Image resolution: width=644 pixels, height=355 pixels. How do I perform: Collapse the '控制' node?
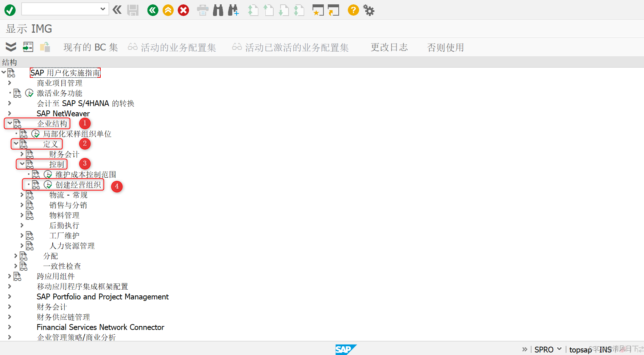tap(22, 164)
